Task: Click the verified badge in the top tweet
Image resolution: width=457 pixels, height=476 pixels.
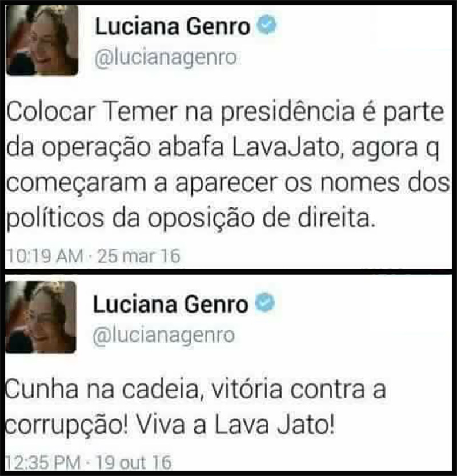Action: tap(267, 25)
